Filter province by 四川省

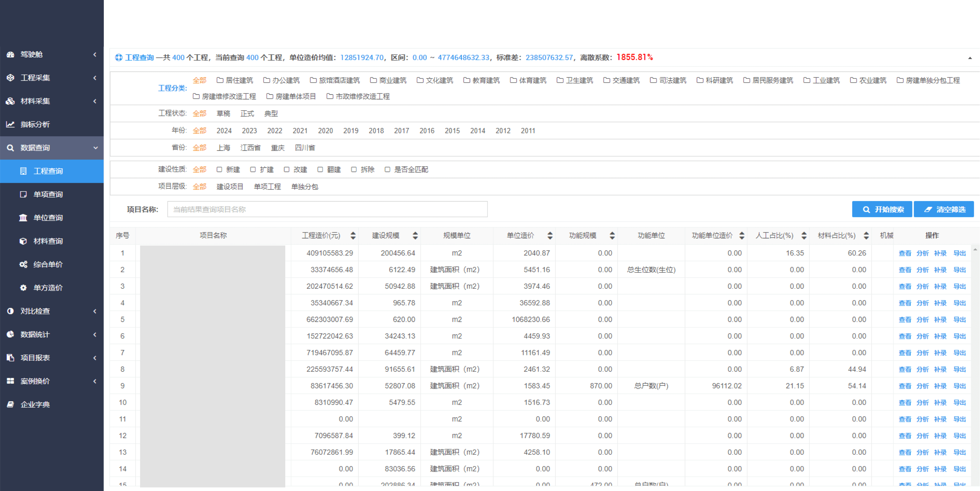305,148
